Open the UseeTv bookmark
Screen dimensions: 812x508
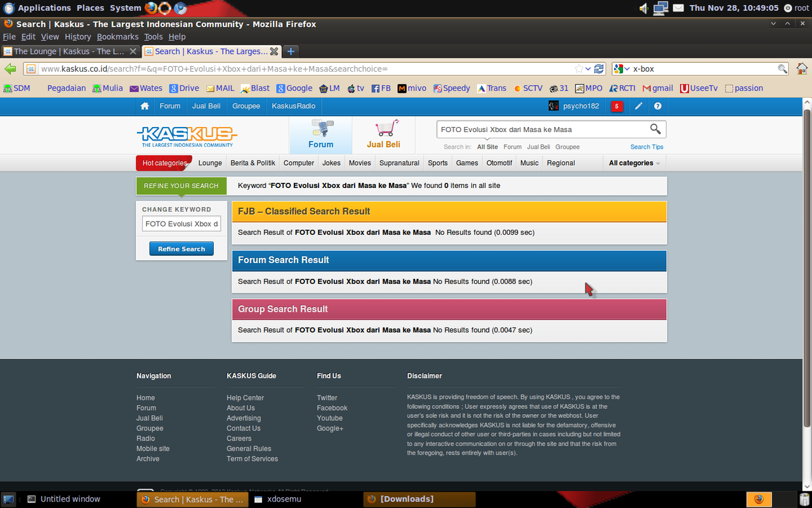click(699, 88)
